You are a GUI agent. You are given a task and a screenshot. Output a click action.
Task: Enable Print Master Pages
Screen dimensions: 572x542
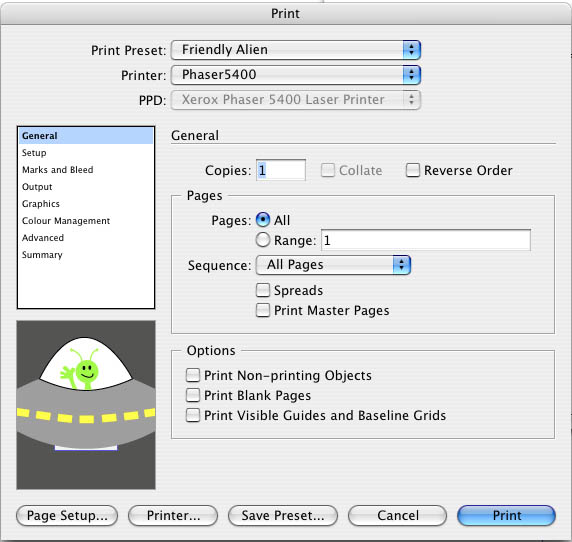pyautogui.click(x=263, y=310)
